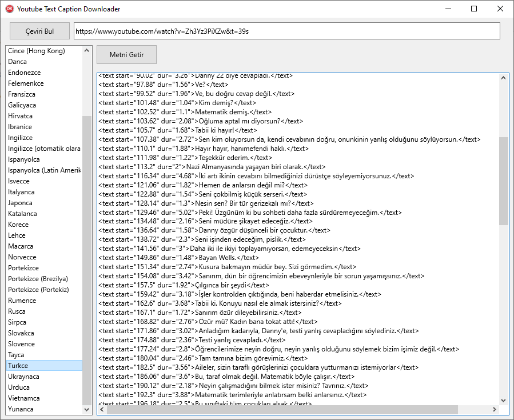This screenshot has width=514, height=420.
Task: Select Sirpca language entry
Action: click(44, 322)
